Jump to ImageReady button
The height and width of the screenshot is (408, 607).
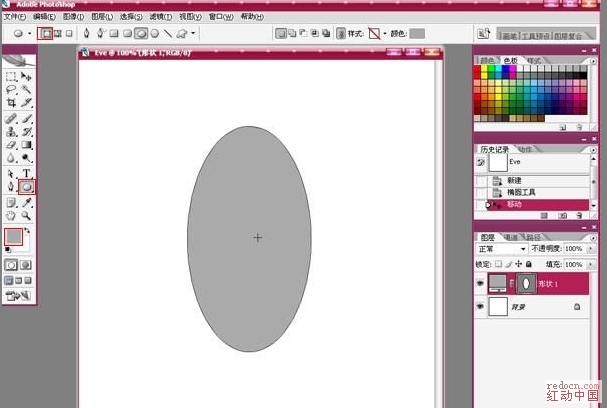pyautogui.click(x=18, y=296)
